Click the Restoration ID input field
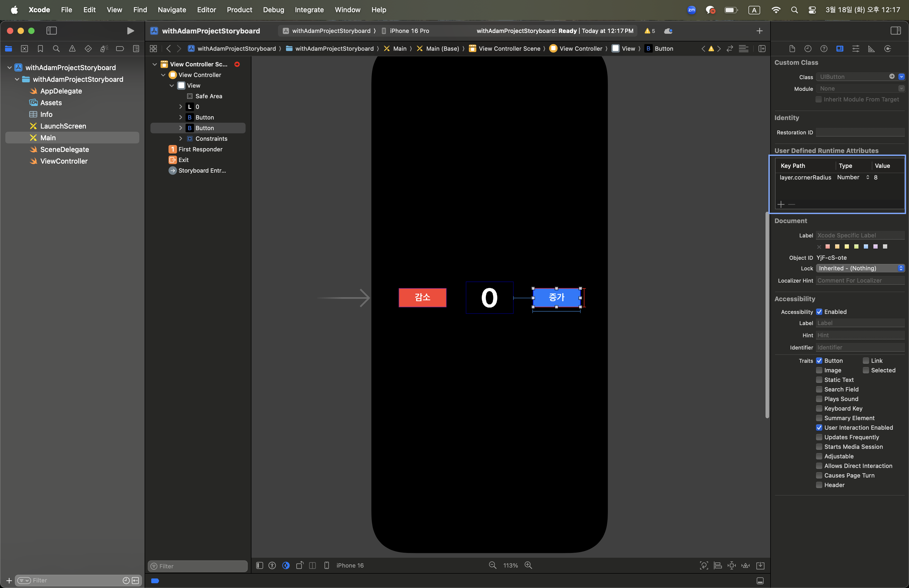This screenshot has width=909, height=588. 860,133
